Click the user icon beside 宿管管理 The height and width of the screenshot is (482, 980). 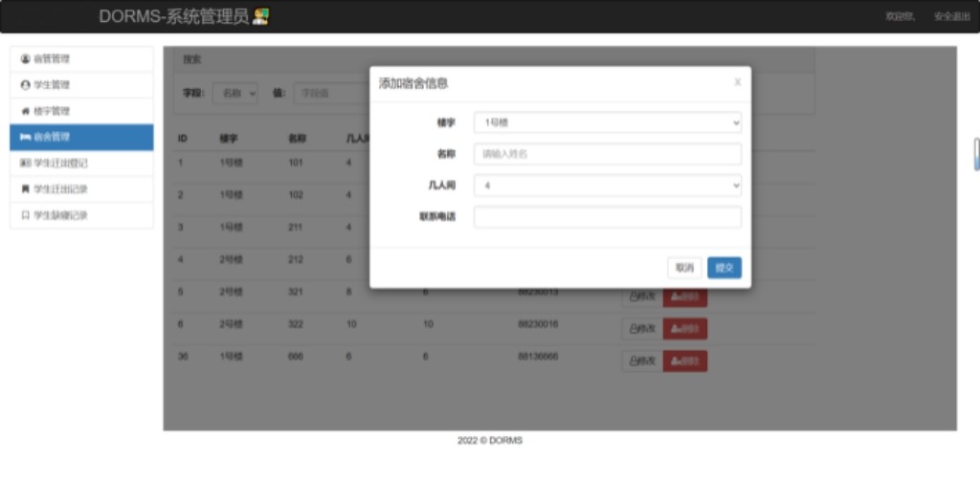pyautogui.click(x=26, y=58)
